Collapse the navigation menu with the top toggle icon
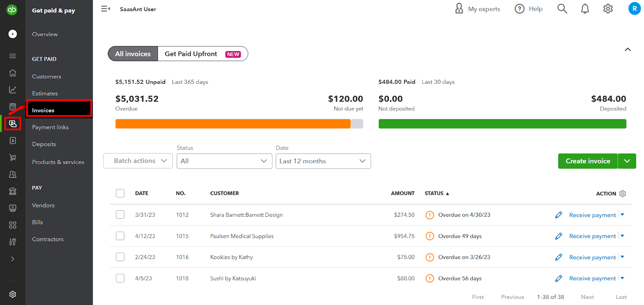 (x=105, y=9)
